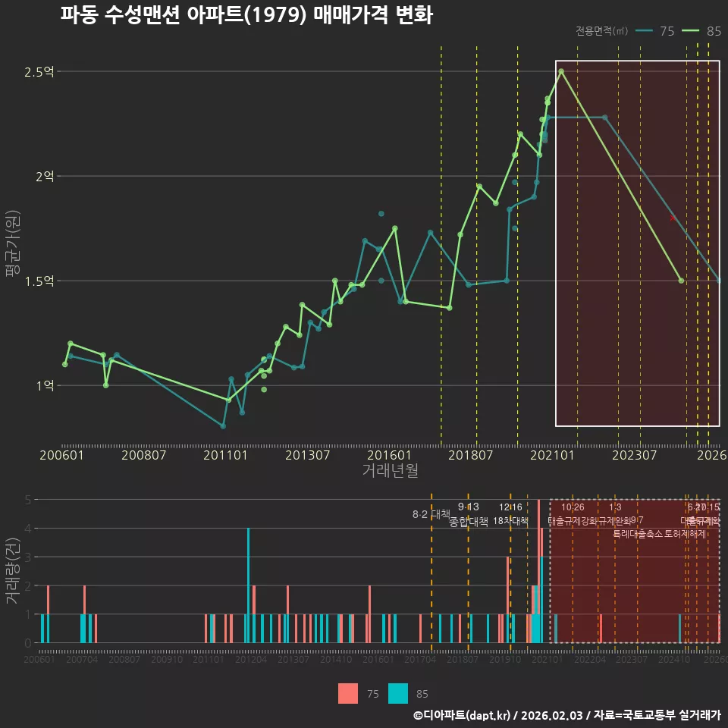Toggle the 75 series line in top legend
Viewport: 728px width, 728px height.
654,30
